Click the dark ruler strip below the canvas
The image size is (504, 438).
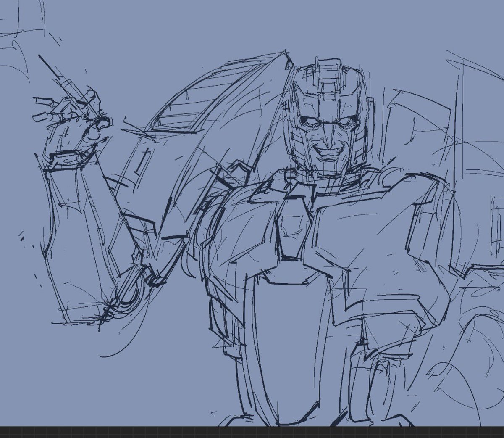[252, 433]
